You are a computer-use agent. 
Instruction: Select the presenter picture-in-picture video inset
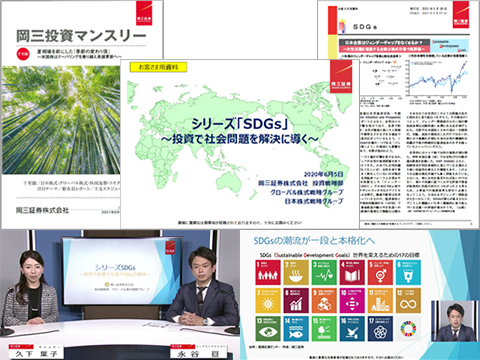coord(455,321)
